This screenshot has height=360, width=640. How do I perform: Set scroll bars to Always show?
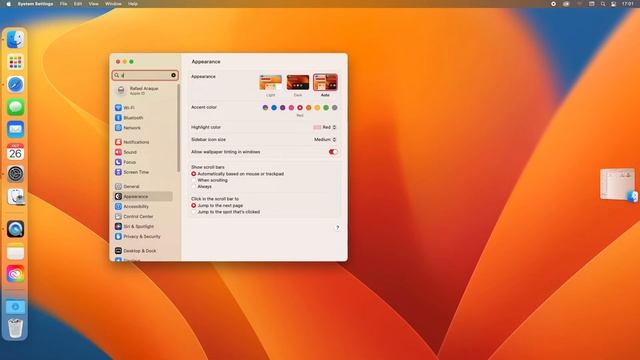pos(194,187)
